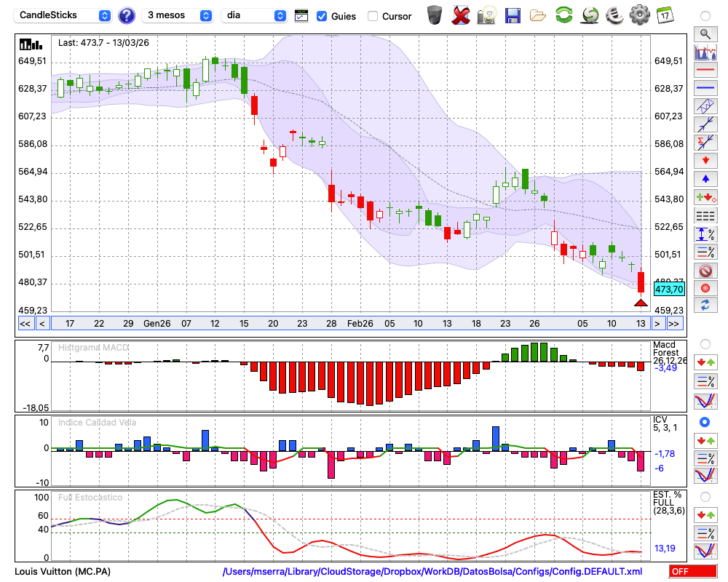Click the calendar icon in toolbar
This screenshot has width=728, height=582.
point(664,15)
